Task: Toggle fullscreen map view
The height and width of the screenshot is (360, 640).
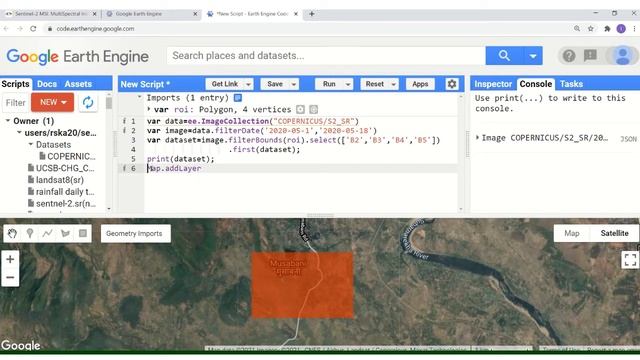Action: coord(630,260)
